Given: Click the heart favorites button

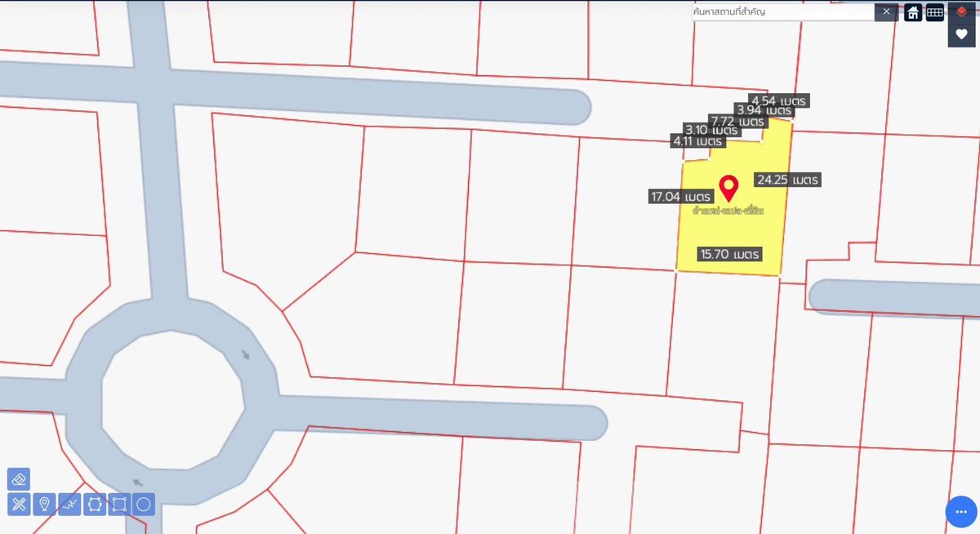Looking at the screenshot, I should [x=961, y=34].
